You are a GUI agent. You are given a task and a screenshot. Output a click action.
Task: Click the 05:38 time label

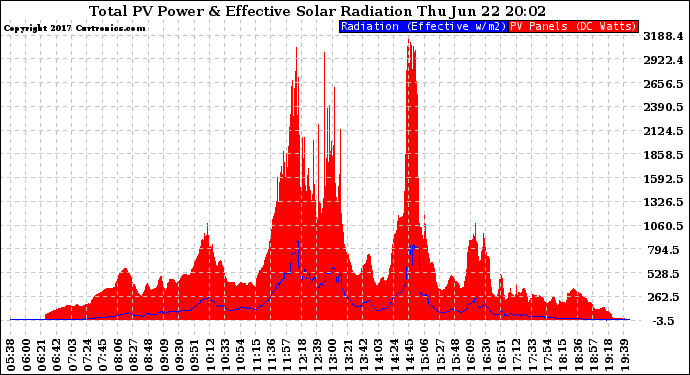coord(11,355)
